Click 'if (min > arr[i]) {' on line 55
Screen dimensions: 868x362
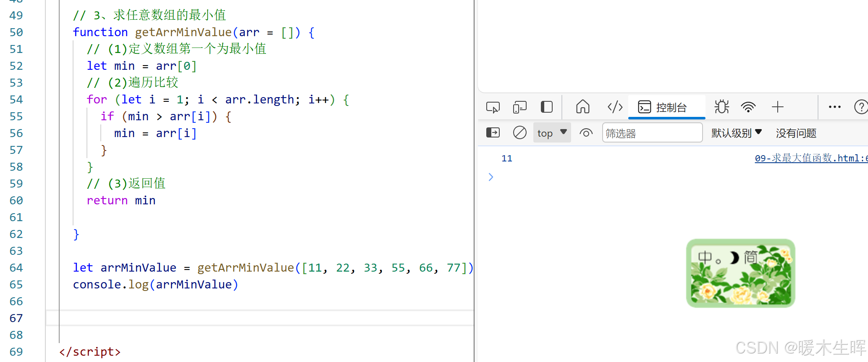tap(166, 116)
